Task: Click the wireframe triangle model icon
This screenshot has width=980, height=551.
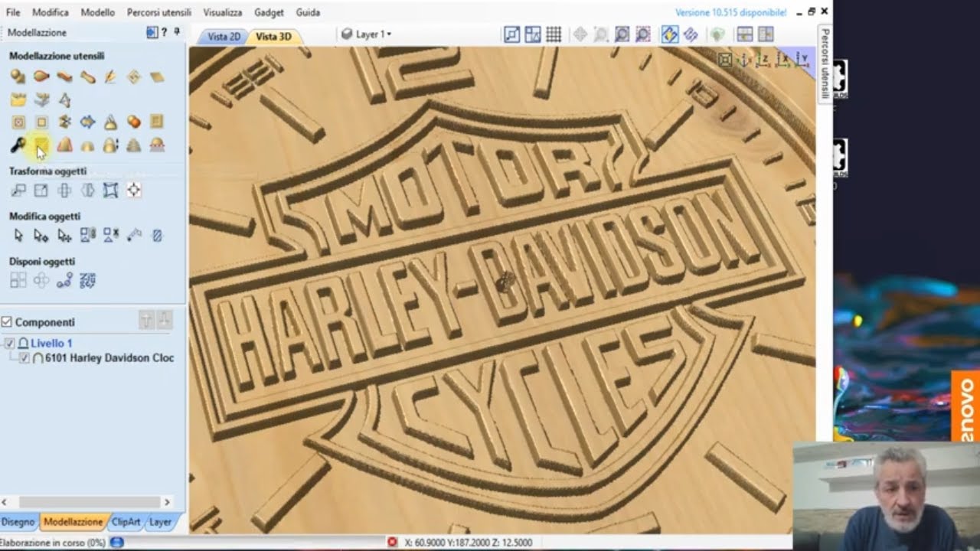Action: tap(64, 99)
